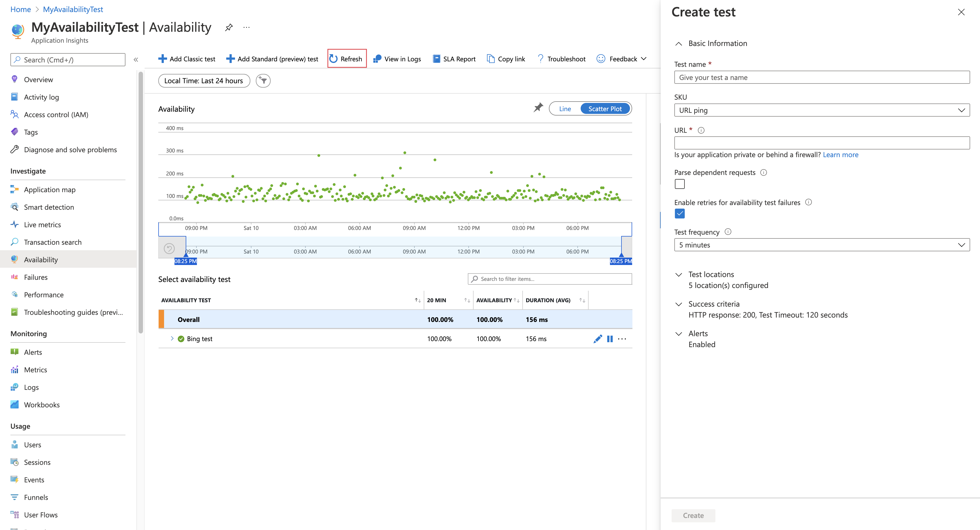This screenshot has height=530, width=980.
Task: Open the SLA Report
Action: (454, 59)
